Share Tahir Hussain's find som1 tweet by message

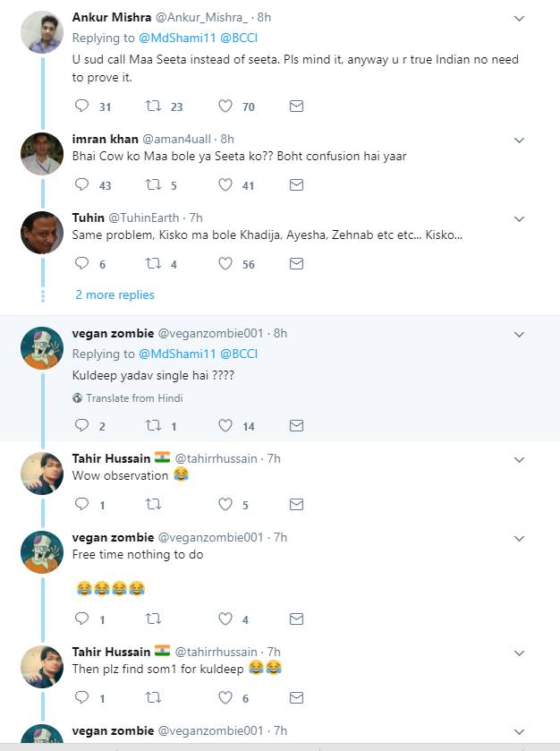click(297, 697)
